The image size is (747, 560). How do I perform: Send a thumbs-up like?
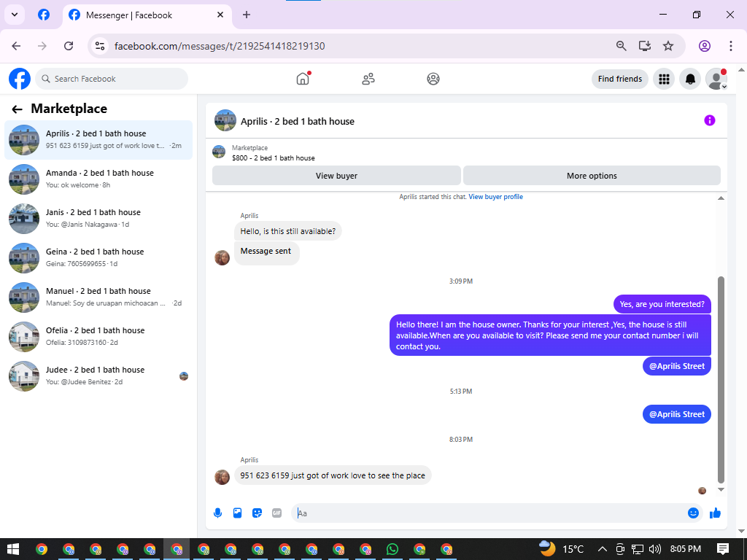(x=715, y=513)
